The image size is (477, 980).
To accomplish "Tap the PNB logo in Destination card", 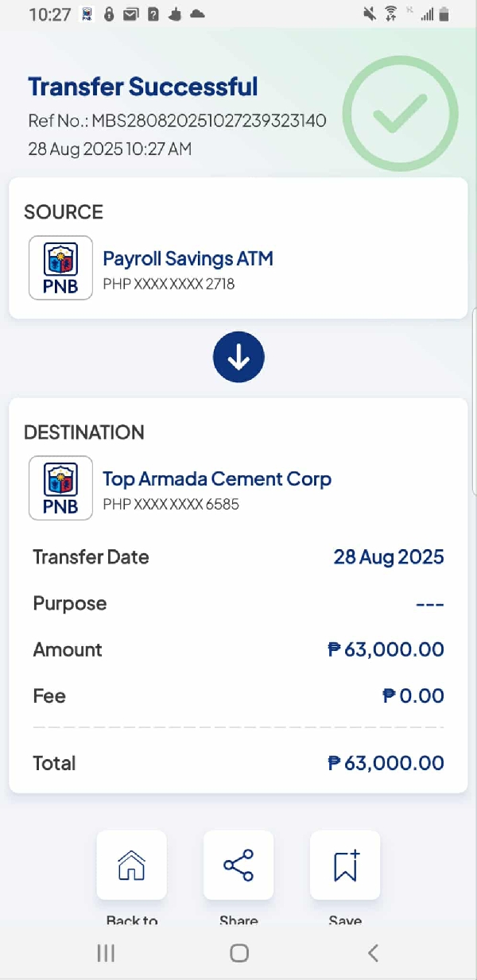I will (60, 488).
